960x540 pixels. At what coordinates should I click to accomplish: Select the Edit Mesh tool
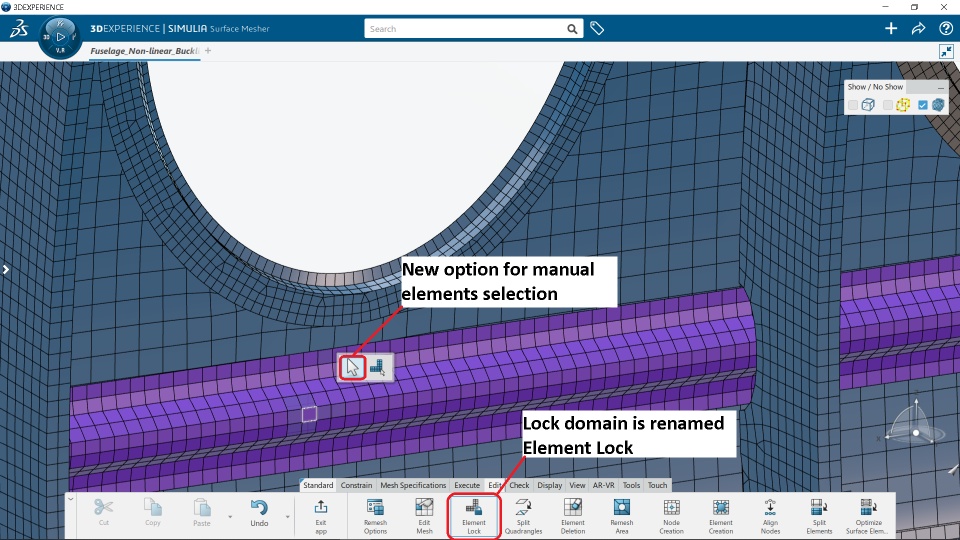point(424,508)
